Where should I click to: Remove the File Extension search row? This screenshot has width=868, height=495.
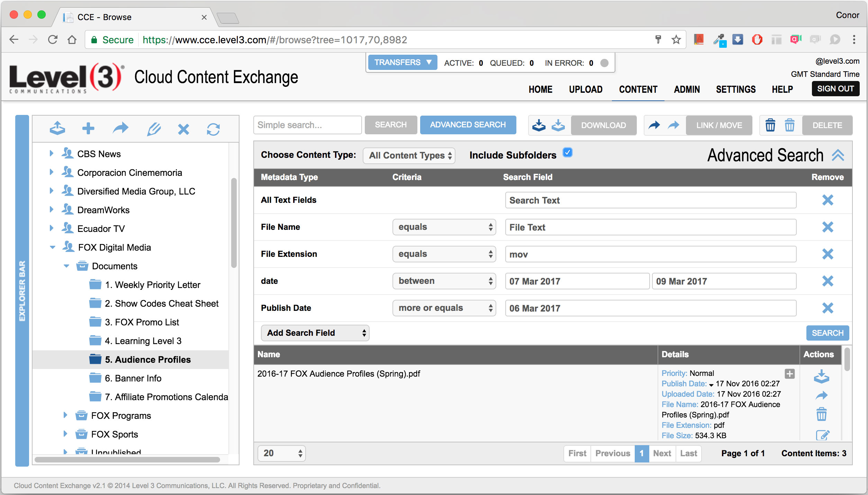tap(828, 254)
